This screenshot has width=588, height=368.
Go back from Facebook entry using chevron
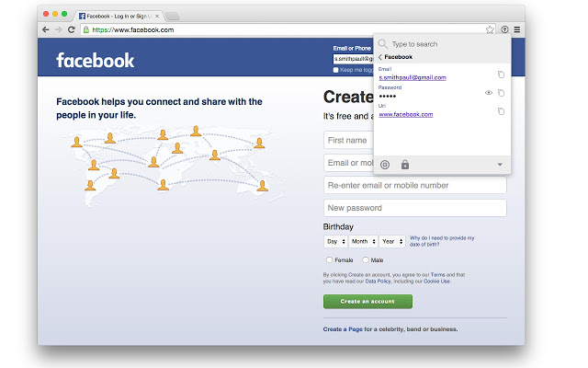[379, 57]
